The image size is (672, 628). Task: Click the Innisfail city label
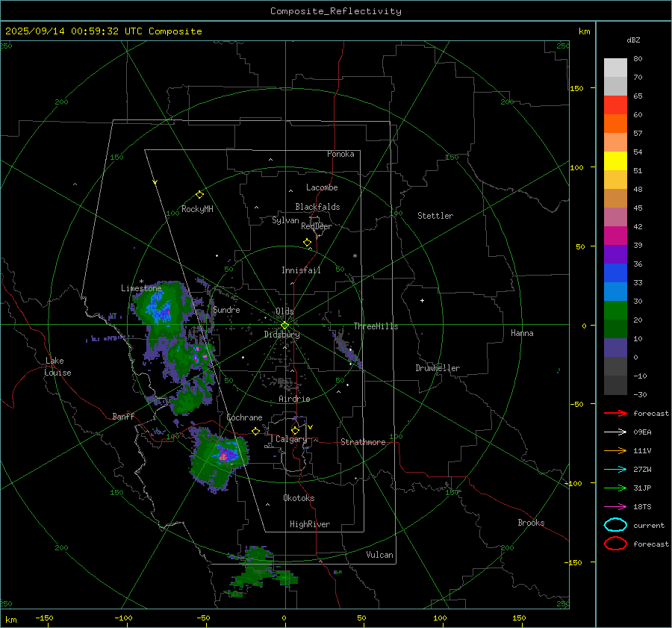point(301,270)
